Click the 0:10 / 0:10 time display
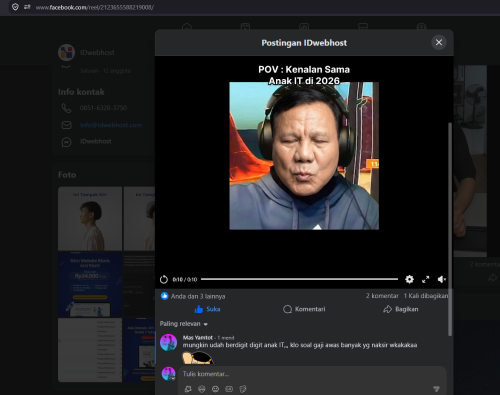This screenshot has height=395, width=500. pos(185,280)
